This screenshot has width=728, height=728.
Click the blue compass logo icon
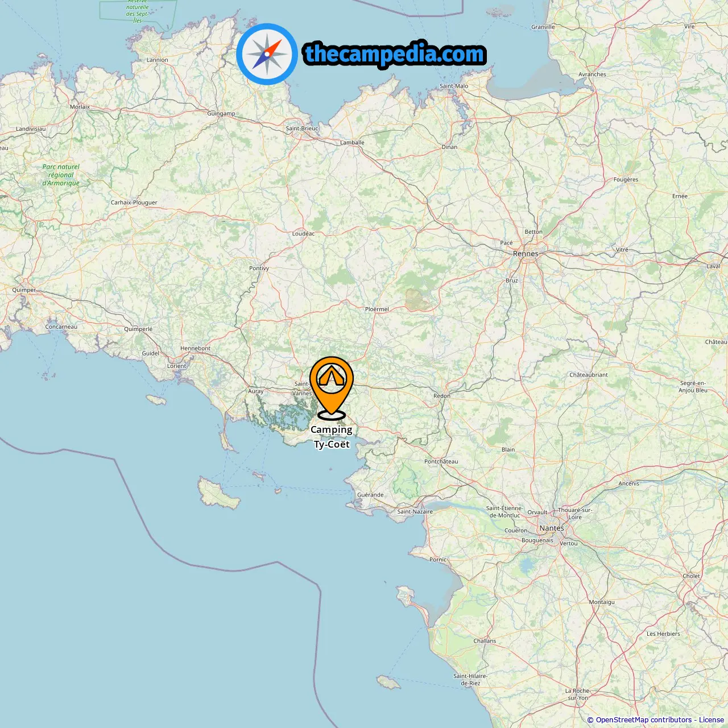pyautogui.click(x=267, y=54)
